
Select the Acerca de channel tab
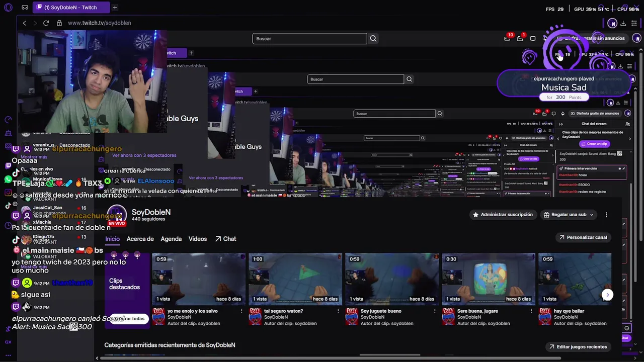(x=140, y=239)
